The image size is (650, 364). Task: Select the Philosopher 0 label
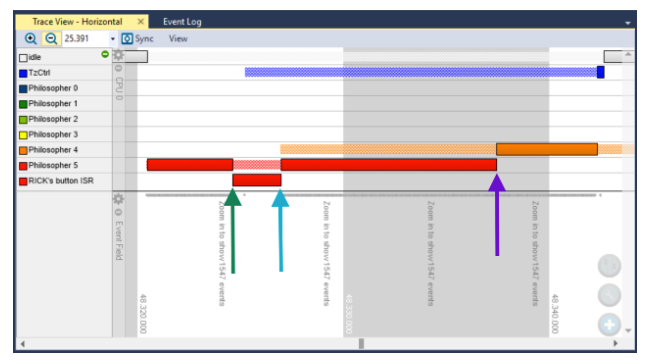coord(53,88)
